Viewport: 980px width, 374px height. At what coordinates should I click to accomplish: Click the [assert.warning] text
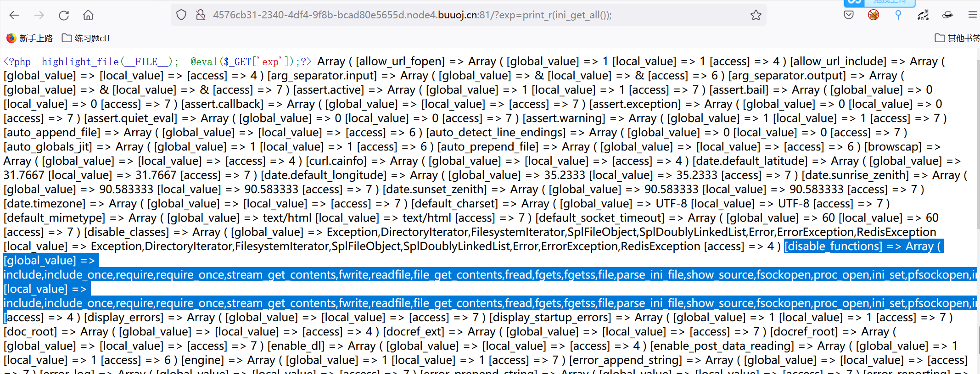pos(564,118)
